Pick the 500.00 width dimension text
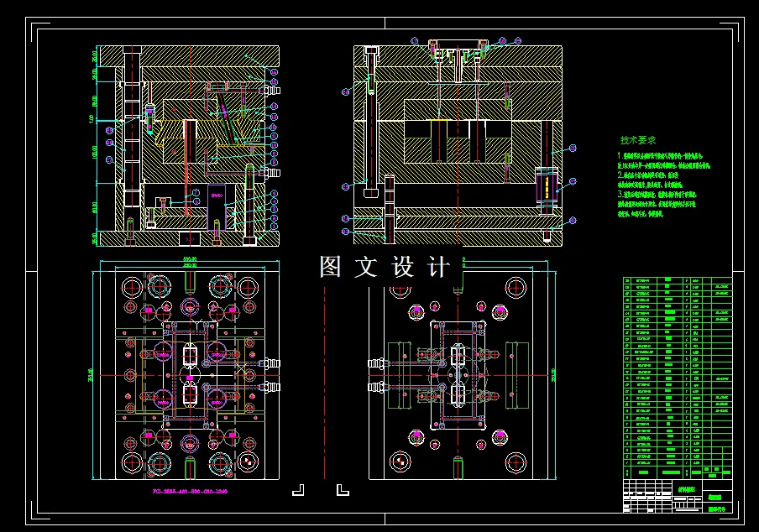The height and width of the screenshot is (532, 759). (x=189, y=259)
